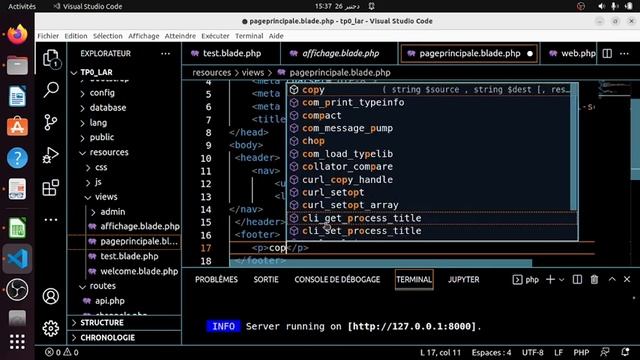Split the editor to the right
The image size is (640, 360).
pyautogui.click(x=607, y=53)
